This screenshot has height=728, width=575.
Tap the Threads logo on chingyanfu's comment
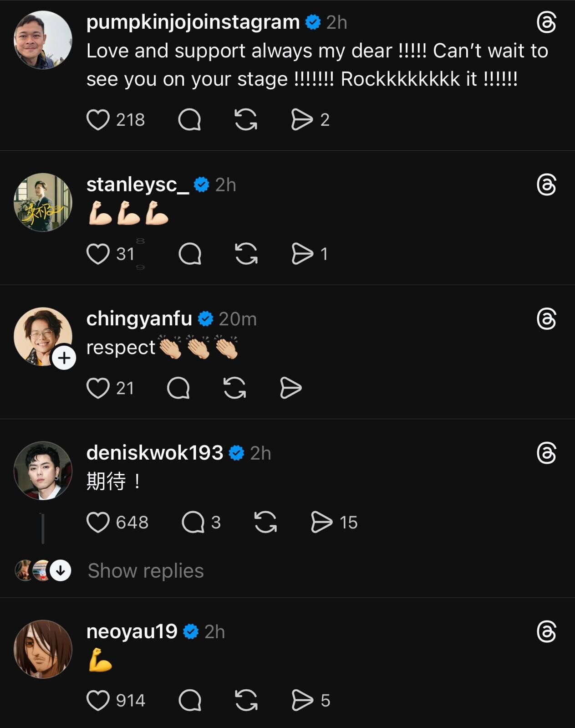(546, 319)
